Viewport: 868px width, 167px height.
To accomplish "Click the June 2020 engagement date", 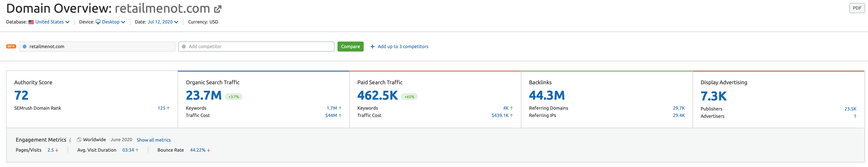I will click(x=121, y=140).
